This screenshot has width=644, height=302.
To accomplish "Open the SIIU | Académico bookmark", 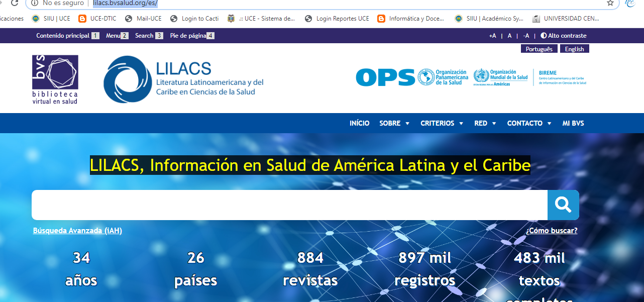I will pyautogui.click(x=489, y=19).
